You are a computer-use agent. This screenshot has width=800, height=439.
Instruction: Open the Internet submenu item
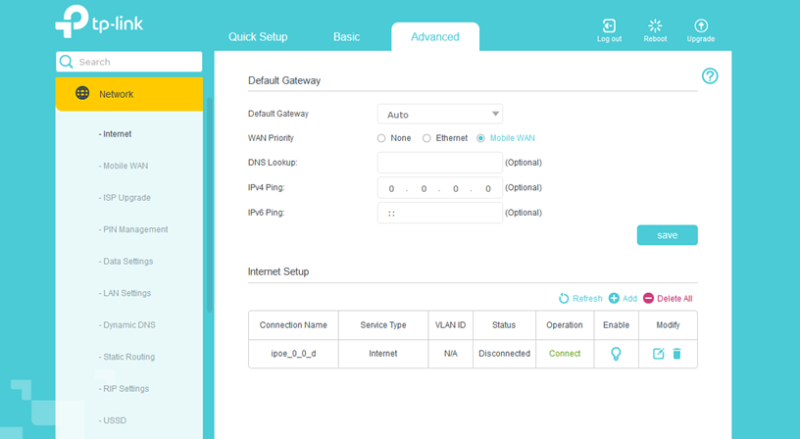115,134
